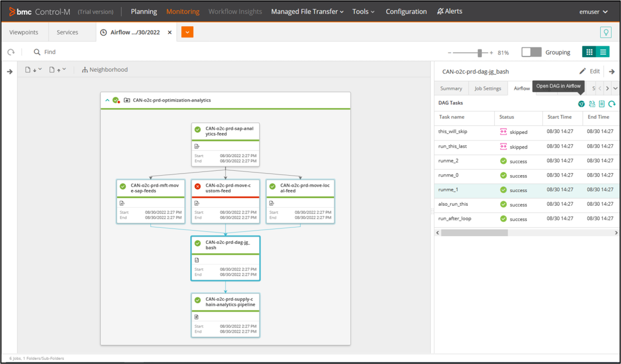
Task: Collapse the CAN-o2c-prd-optimization-analytics folder
Action: 107,100
